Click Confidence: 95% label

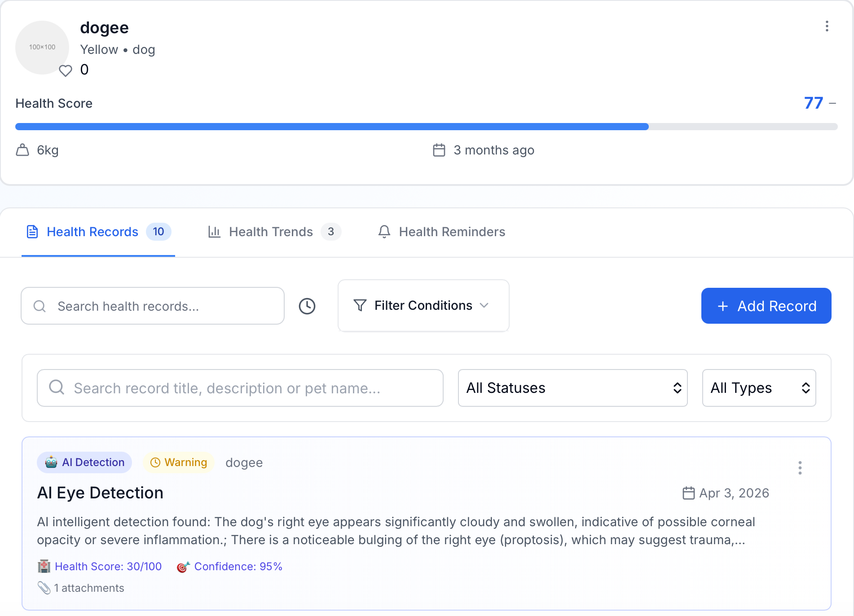click(x=238, y=567)
